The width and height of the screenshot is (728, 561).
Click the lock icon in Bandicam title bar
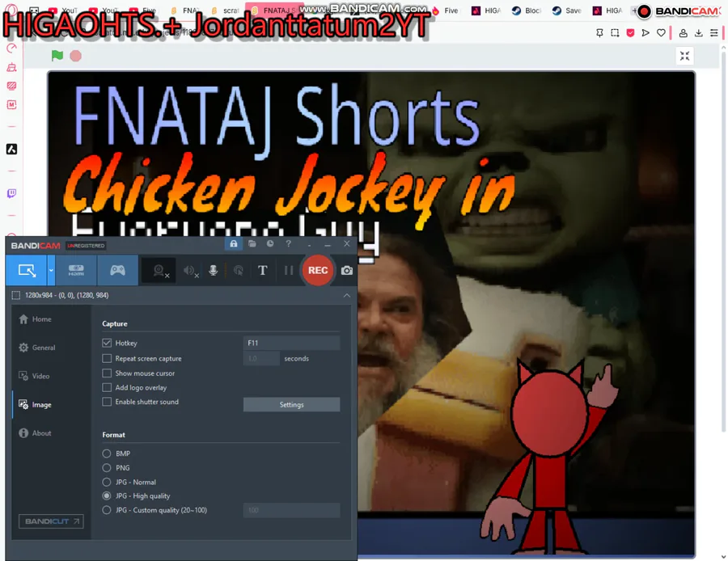pos(234,243)
